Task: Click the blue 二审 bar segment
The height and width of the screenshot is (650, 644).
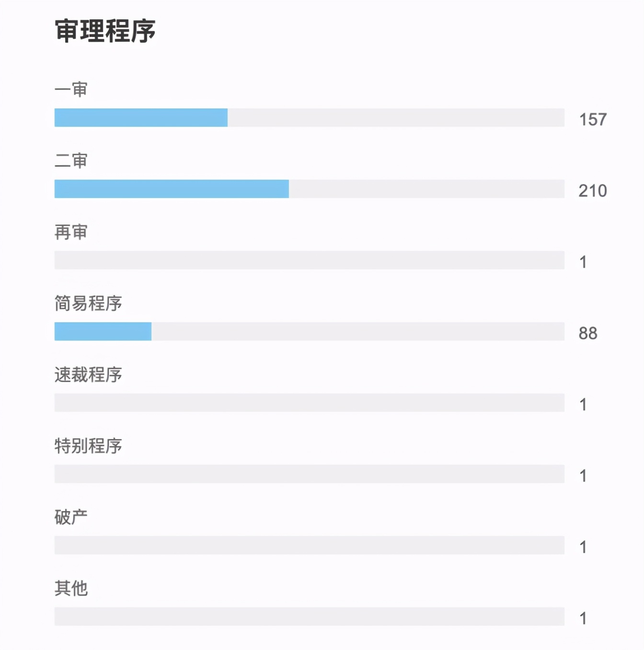Action: tap(172, 189)
